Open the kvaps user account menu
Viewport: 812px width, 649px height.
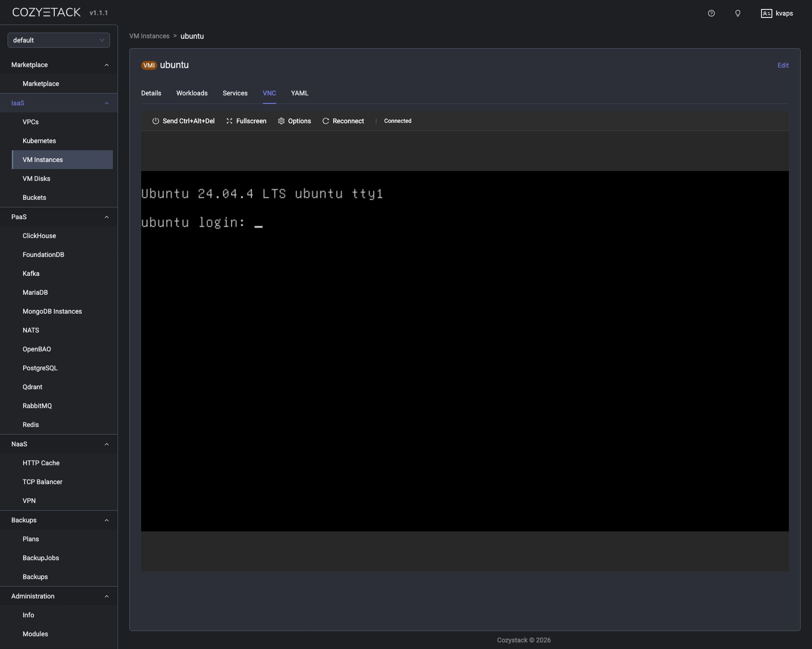(x=777, y=13)
